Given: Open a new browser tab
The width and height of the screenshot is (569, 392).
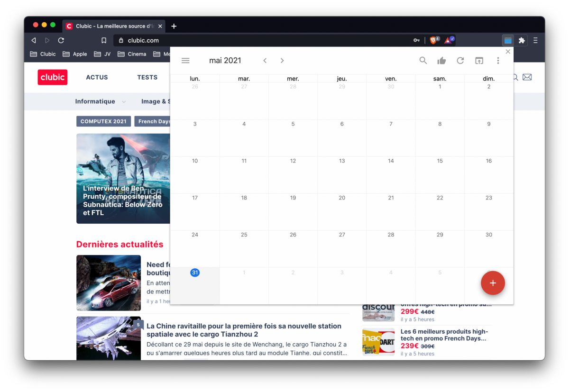Looking at the screenshot, I should point(174,26).
